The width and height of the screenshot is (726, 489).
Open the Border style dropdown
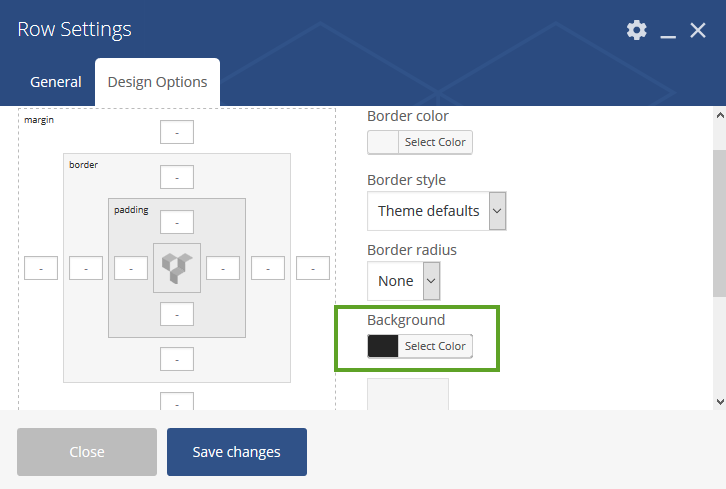point(437,211)
